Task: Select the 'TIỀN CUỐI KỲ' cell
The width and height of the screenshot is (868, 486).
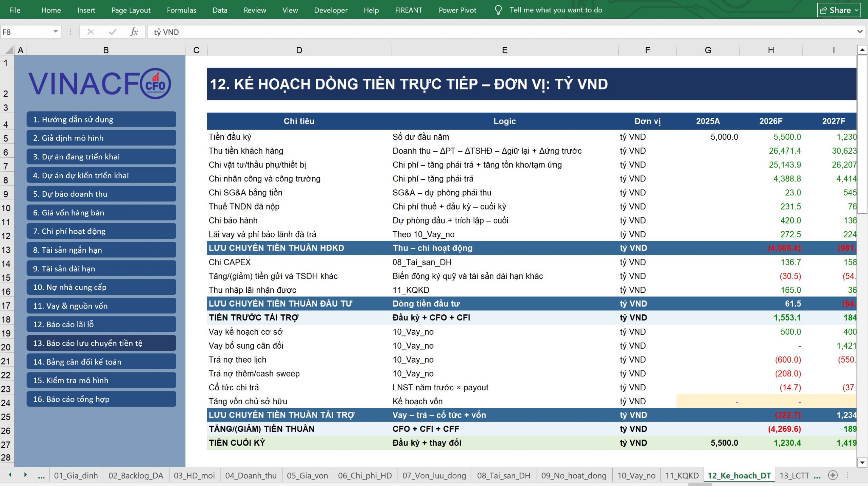Action: (x=299, y=443)
